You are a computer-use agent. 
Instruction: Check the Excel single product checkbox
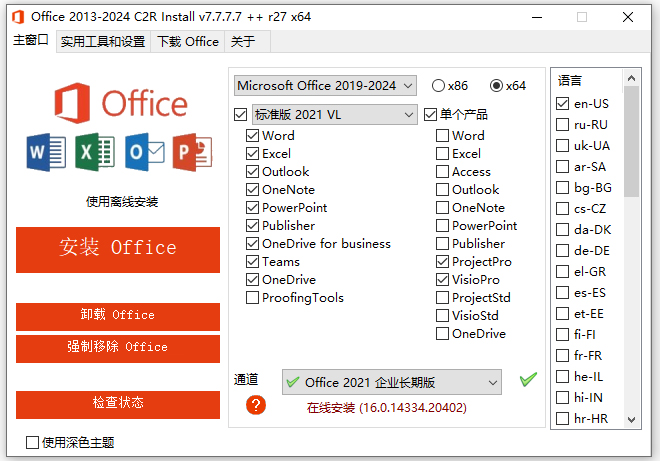(x=442, y=154)
